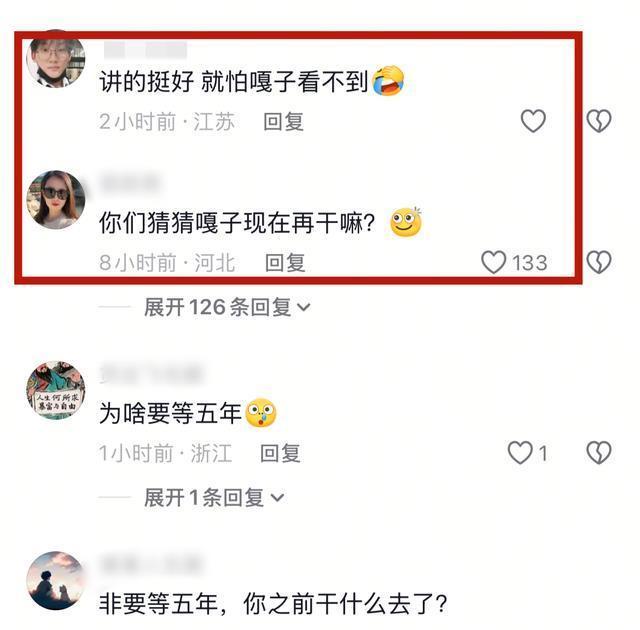This screenshot has height=630, width=640.
Task: Dislike the Hebei comment with broken heart
Action: click(x=599, y=262)
